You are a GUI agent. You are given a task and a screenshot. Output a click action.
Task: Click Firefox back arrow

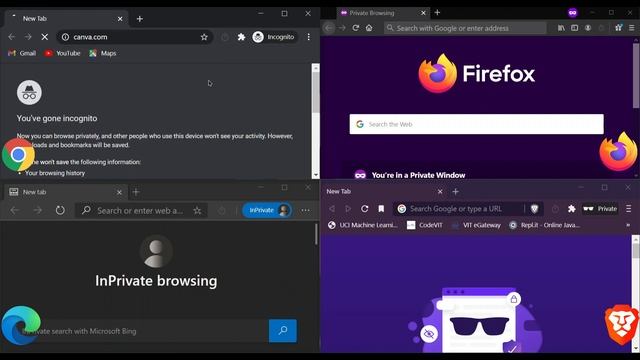(329, 28)
